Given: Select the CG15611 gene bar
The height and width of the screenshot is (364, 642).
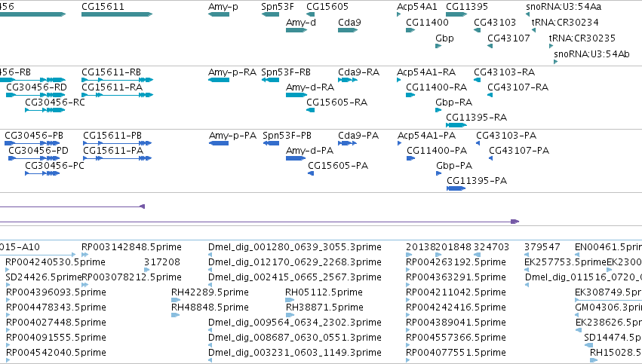Looking at the screenshot, I should [117, 14].
